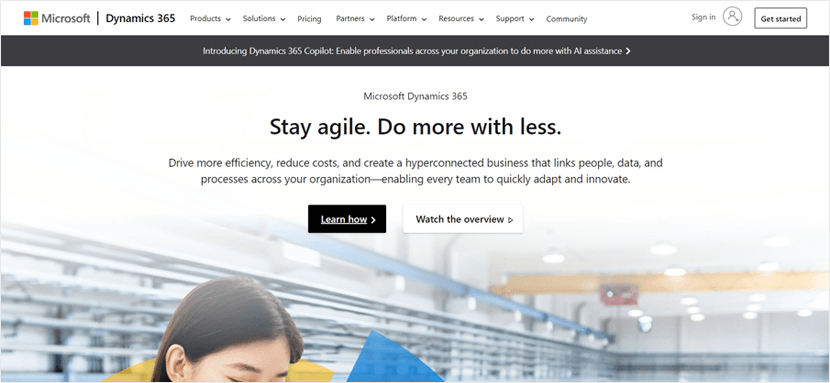Expand the Platform menu
Viewport: 830px width, 383px height.
coord(406,19)
